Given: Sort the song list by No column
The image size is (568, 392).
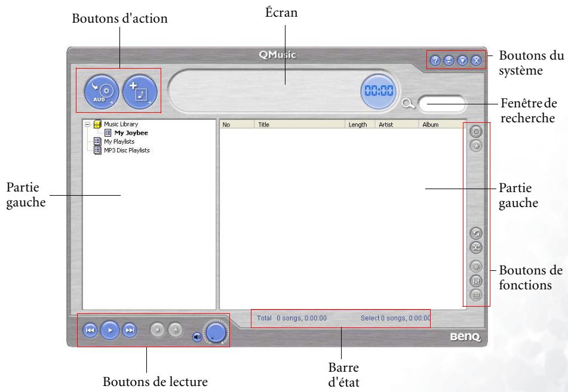Looking at the screenshot, I should pos(237,125).
